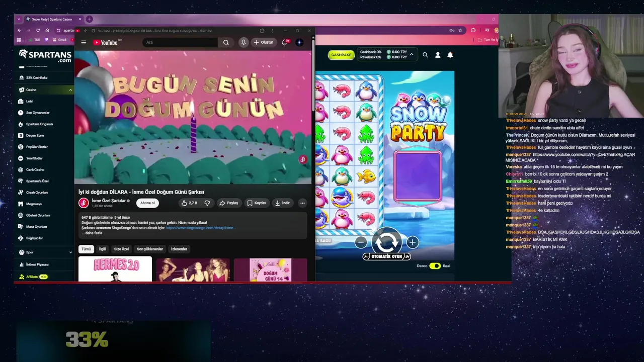Open the singosongo.com link in description
This screenshot has width=644, height=362.
[200, 228]
